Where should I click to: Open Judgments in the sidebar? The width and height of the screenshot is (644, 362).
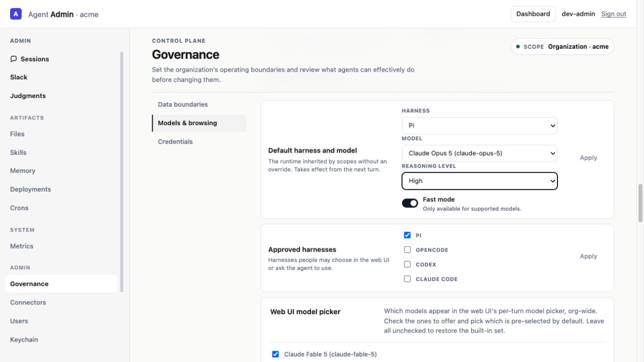(x=61, y=96)
